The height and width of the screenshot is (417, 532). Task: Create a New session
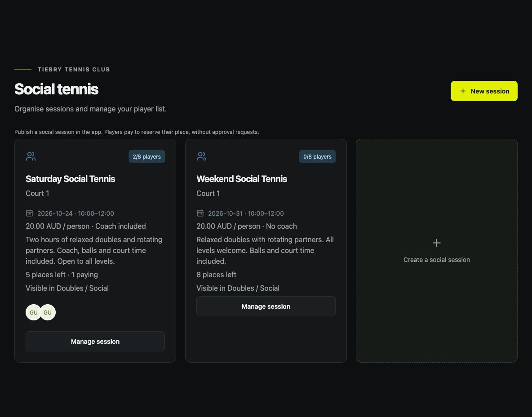[x=484, y=91]
